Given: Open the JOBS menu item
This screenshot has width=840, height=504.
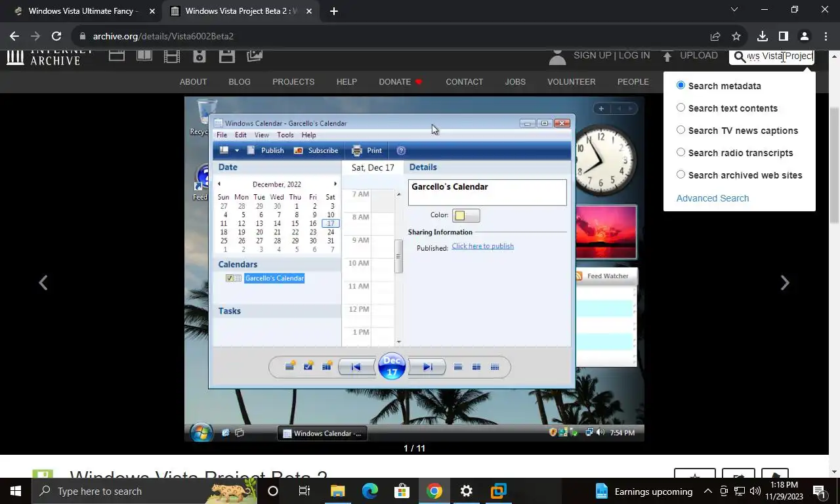Looking at the screenshot, I should tap(515, 81).
